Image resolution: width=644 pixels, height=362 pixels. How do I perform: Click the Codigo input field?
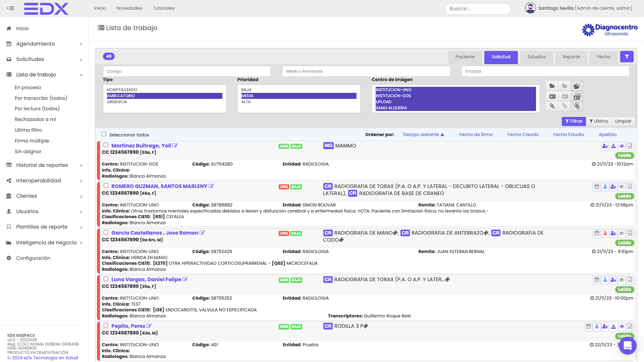[187, 71]
